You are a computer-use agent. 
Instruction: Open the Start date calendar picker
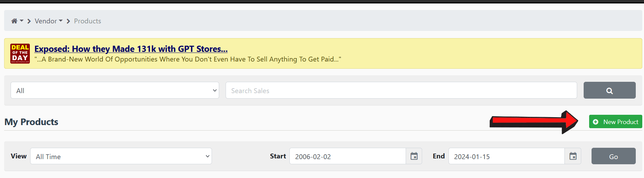(414, 156)
